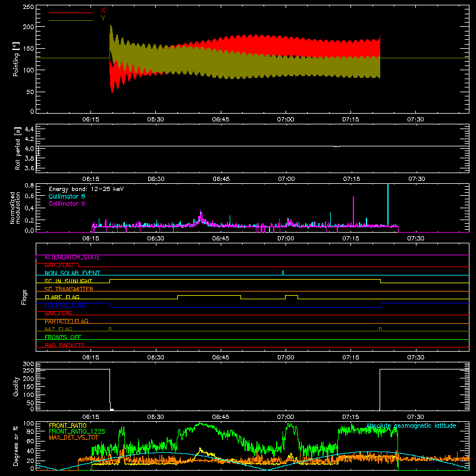Select the NON_SOLAR_EVENT flag label
Viewport: 476px width, 476px height.
click(72, 273)
